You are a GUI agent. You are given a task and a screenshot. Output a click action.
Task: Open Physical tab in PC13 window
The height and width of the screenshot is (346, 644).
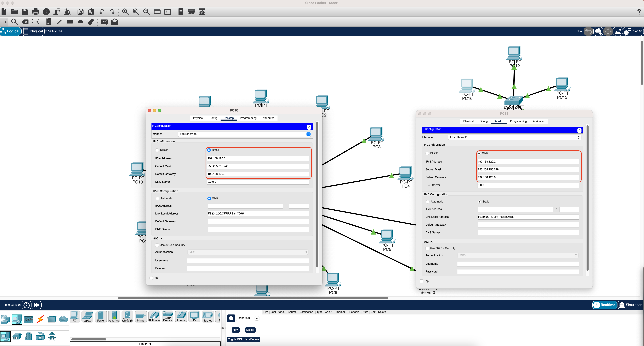click(x=468, y=121)
